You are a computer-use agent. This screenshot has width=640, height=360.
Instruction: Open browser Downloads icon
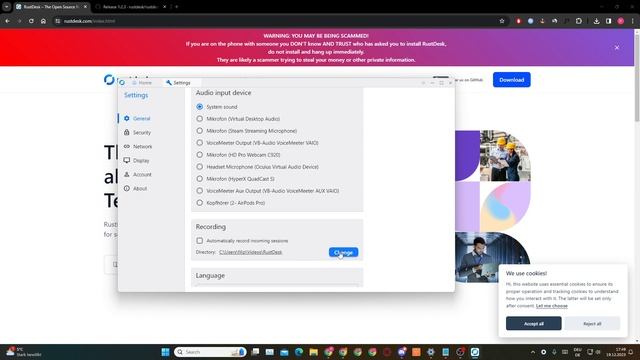(x=596, y=21)
